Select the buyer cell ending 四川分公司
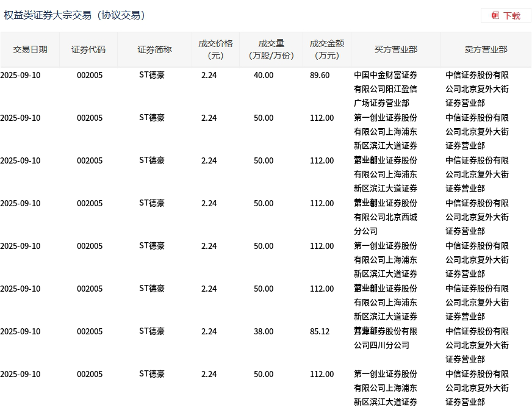Viewport: 532px width, 410px height. (386, 339)
